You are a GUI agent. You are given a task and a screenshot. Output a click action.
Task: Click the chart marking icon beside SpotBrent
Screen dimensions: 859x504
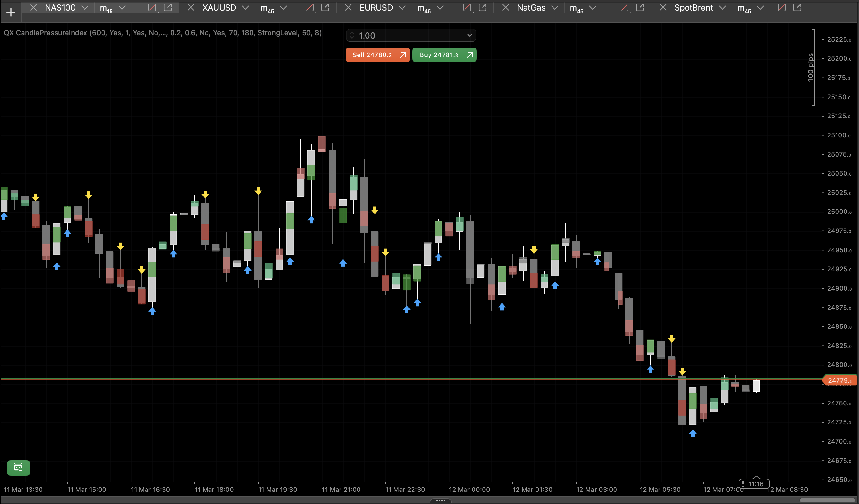pyautogui.click(x=782, y=7)
